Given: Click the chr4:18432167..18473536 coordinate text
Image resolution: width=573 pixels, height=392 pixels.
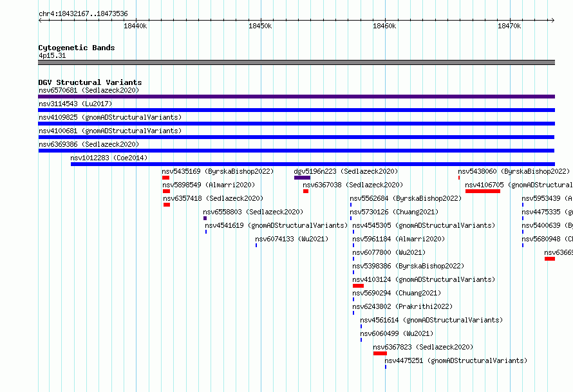Looking at the screenshot, I should (x=83, y=14).
